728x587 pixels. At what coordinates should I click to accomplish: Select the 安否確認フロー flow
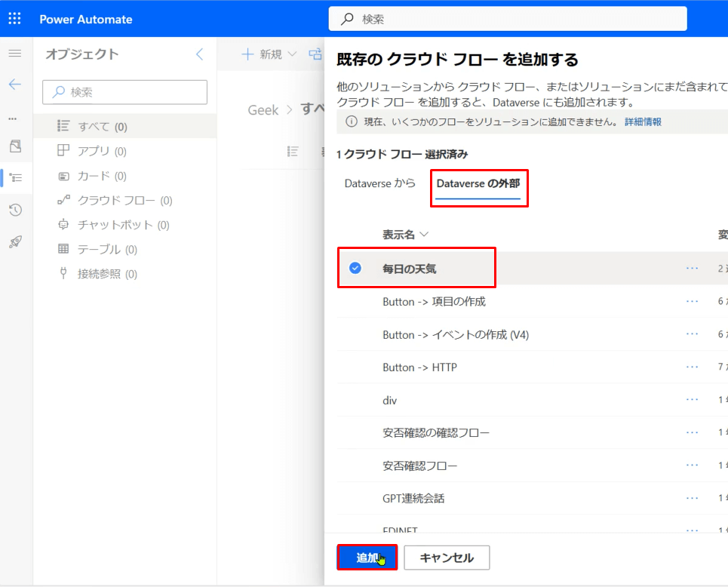pyautogui.click(x=419, y=466)
